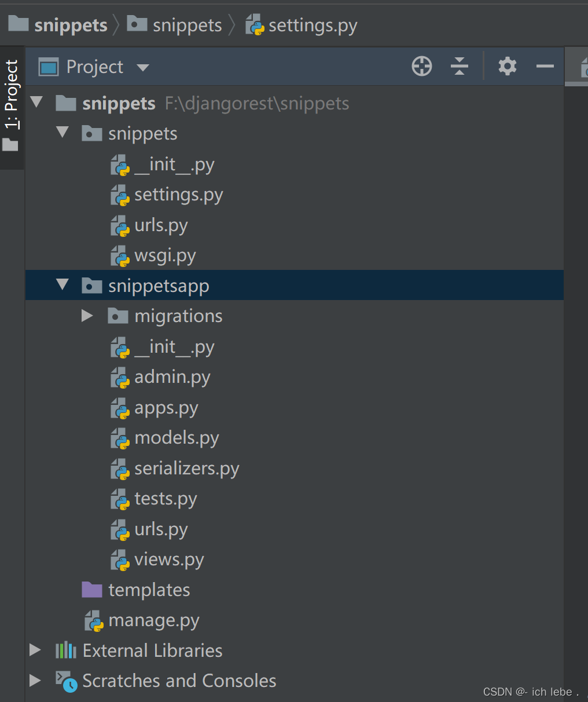Click the Locate/Scroll from Source target icon

tap(422, 67)
